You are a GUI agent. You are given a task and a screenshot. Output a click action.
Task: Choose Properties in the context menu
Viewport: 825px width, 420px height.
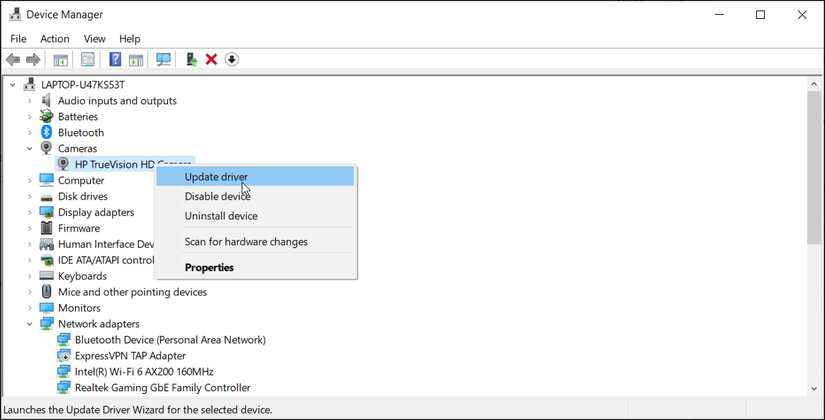tap(256, 267)
